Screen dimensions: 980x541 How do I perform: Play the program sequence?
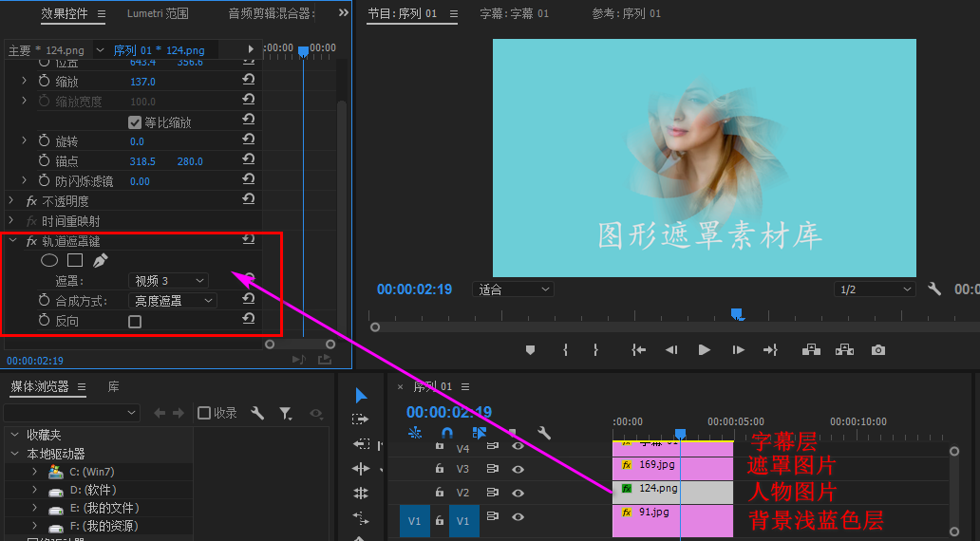click(x=705, y=350)
